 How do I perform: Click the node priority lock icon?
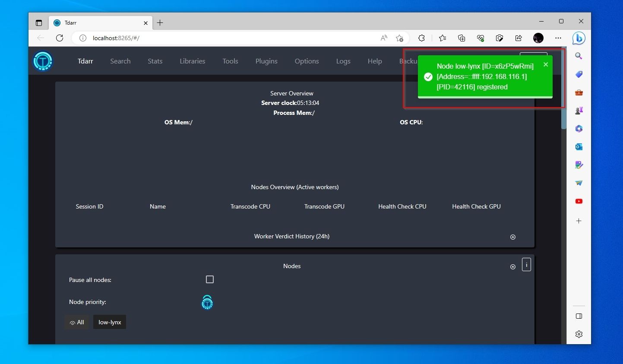pos(207,302)
